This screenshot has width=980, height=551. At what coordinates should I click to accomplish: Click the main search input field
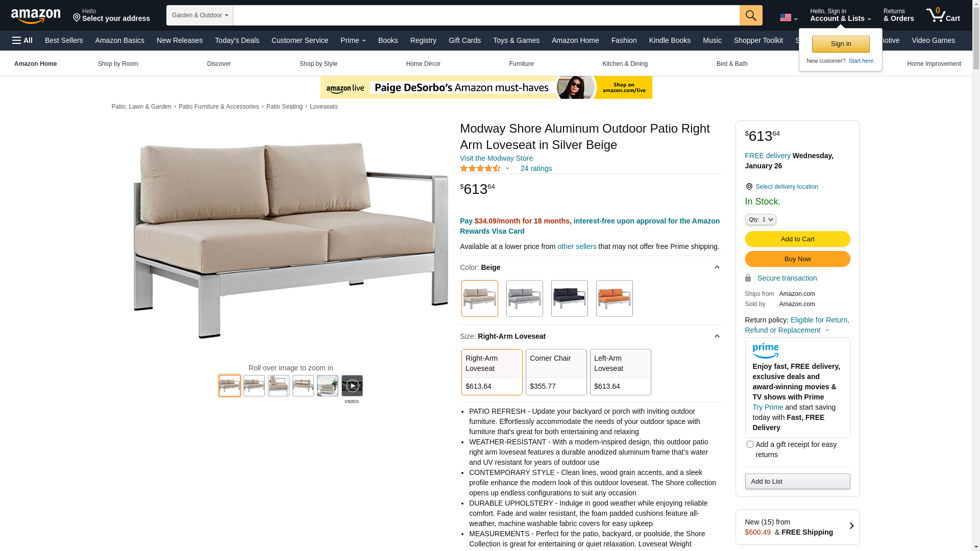[486, 15]
